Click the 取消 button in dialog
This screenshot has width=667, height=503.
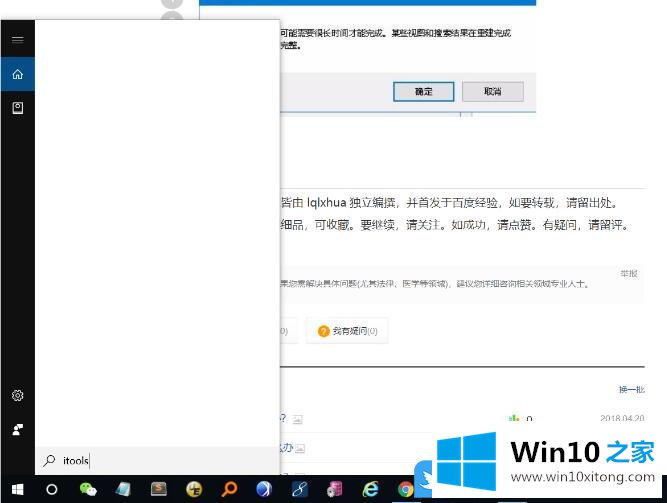pyautogui.click(x=493, y=91)
